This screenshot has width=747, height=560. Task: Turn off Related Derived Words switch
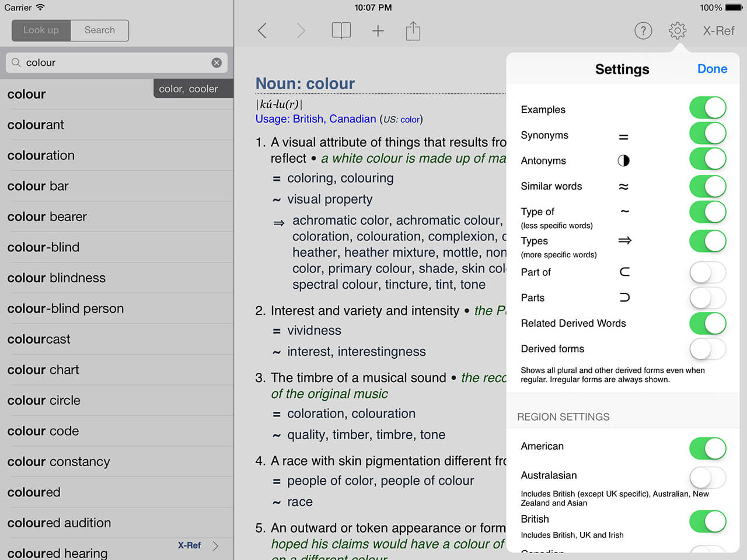[x=708, y=323]
